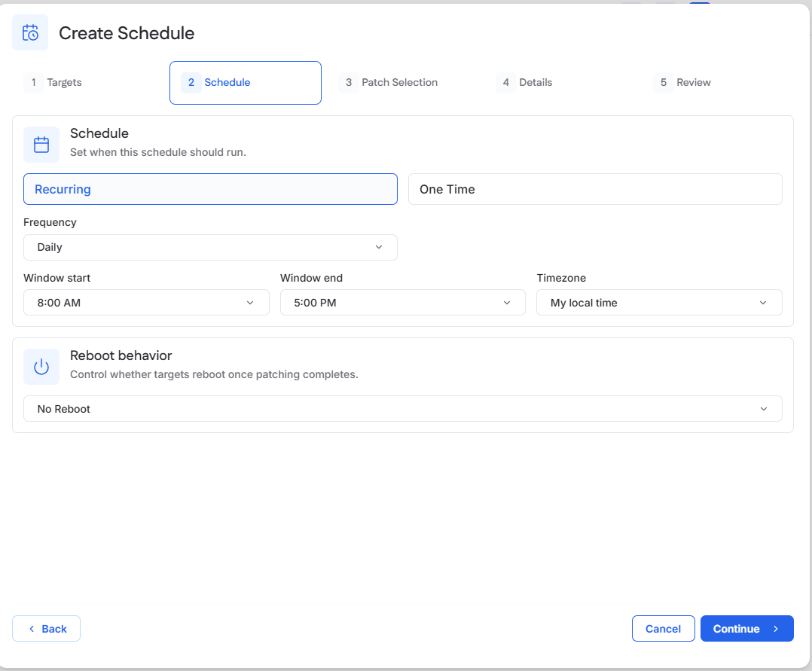
Task: Click the Schedule section calendar icon
Action: (41, 145)
